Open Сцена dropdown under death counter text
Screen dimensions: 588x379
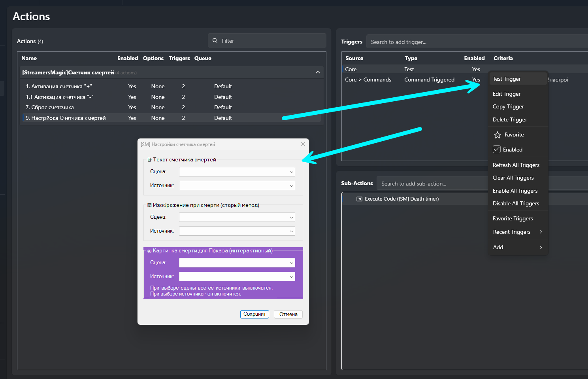(237, 172)
